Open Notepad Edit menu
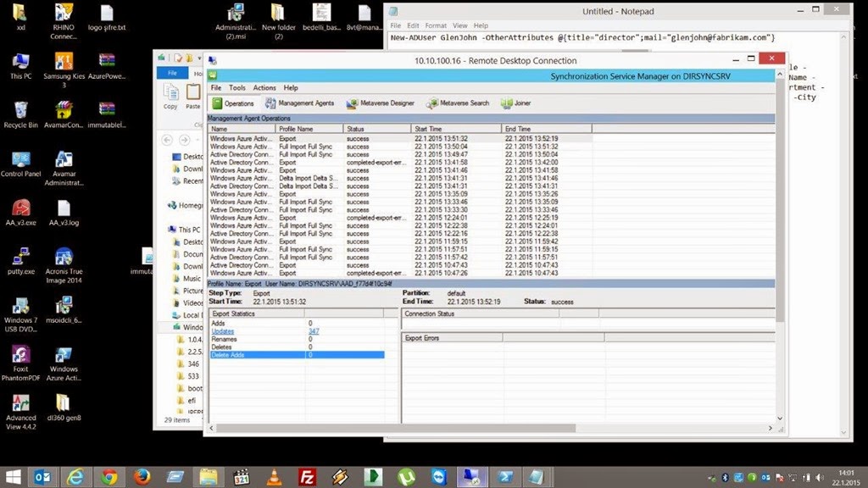 coord(413,25)
